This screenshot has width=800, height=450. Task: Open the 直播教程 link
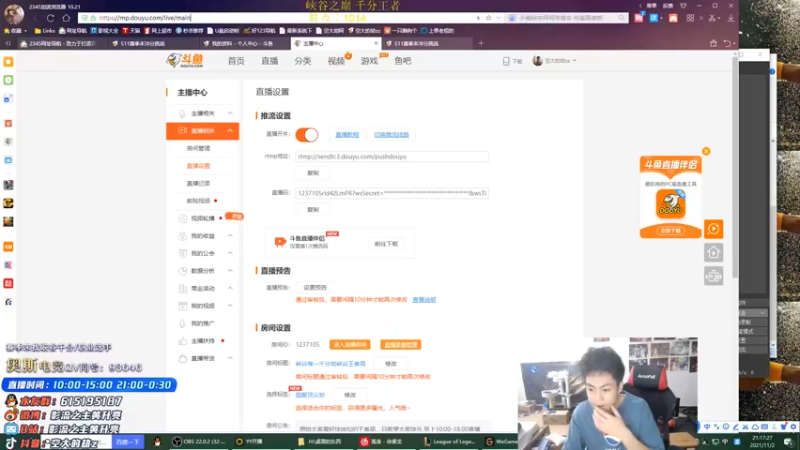(347, 135)
